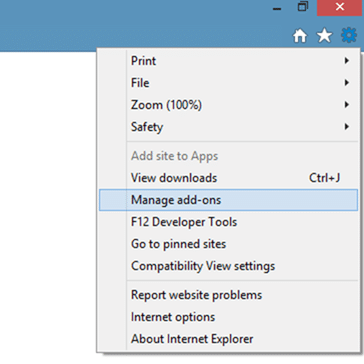The image size is (364, 364).
Task: Select Zoom (100%) menu entry
Action: [x=228, y=105]
